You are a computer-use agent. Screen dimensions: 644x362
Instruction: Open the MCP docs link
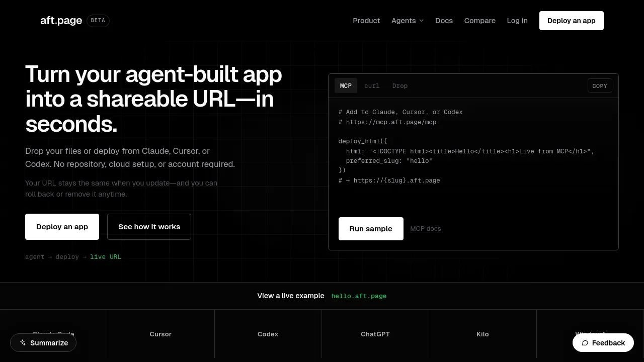click(426, 229)
